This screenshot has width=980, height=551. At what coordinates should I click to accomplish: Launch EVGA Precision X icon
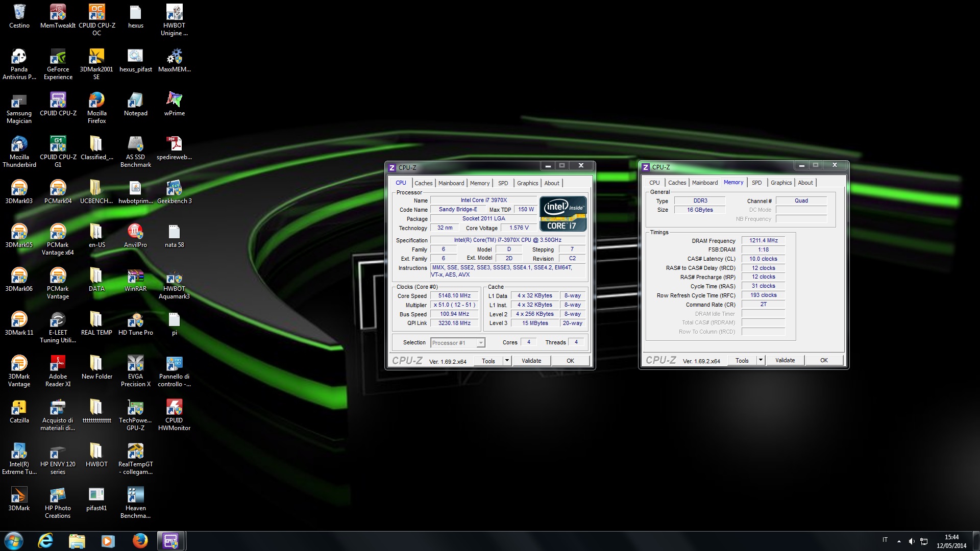click(135, 371)
